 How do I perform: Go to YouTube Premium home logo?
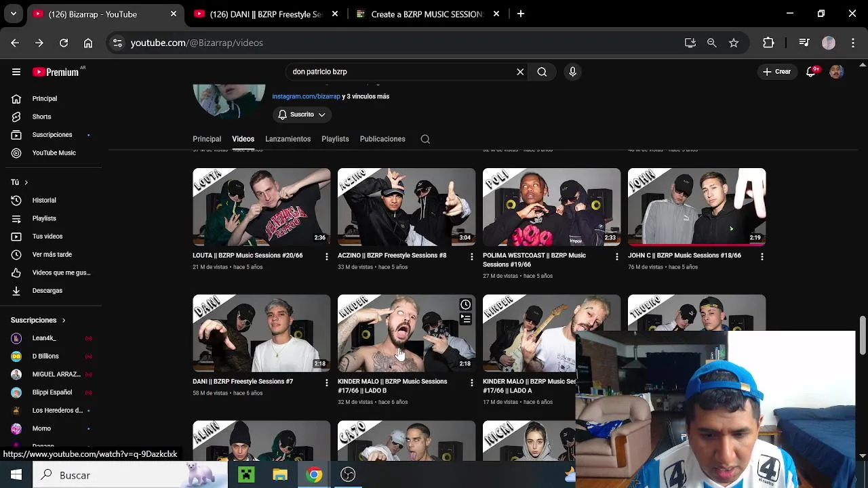tap(56, 72)
